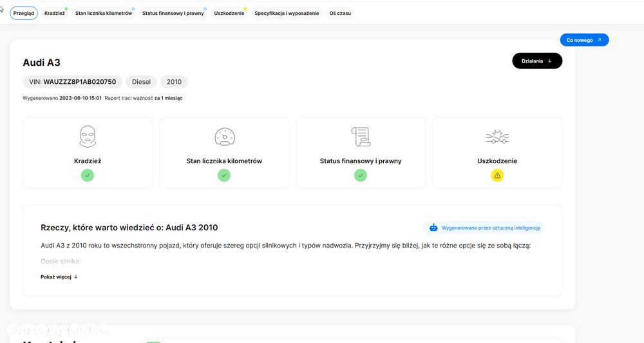Click the Stan licznika kilometrów card label
Image resolution: width=644 pixels, height=343 pixels.
[224, 161]
